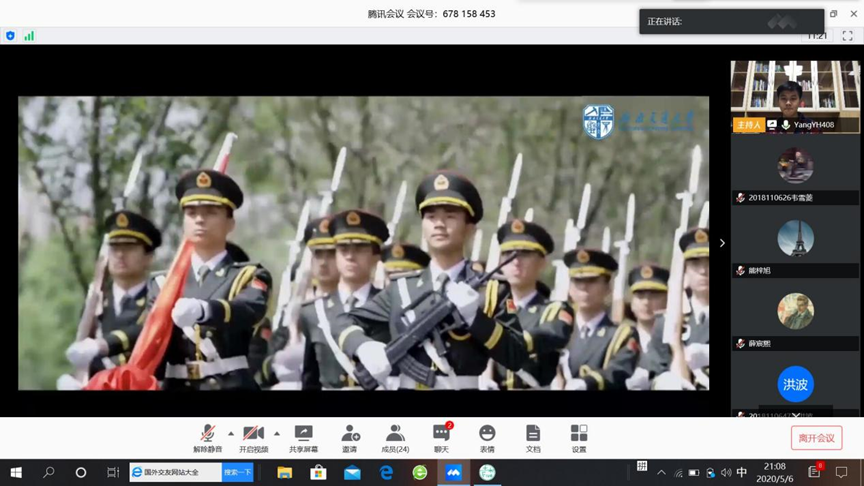Screen dimensions: 864x486
Task: Open the 设置 settings icon
Action: 579,437
